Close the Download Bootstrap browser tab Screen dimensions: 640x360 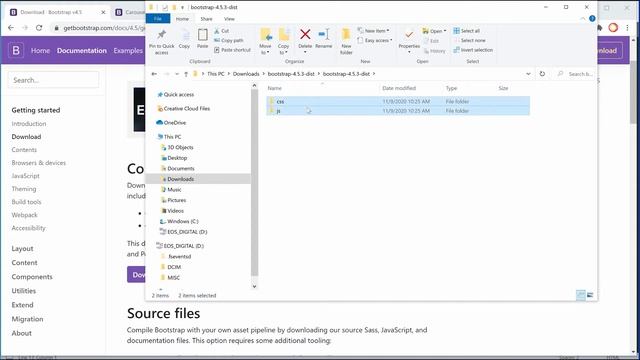pos(103,12)
